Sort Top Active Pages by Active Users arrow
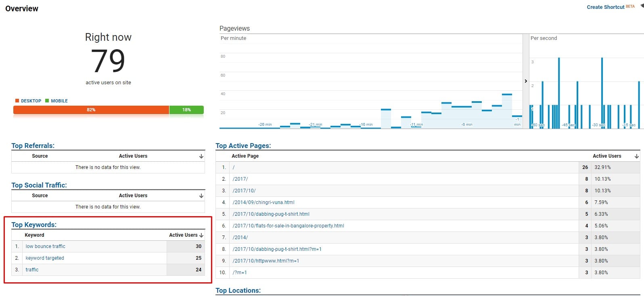Screen dimensions: 644x296 click(x=636, y=156)
